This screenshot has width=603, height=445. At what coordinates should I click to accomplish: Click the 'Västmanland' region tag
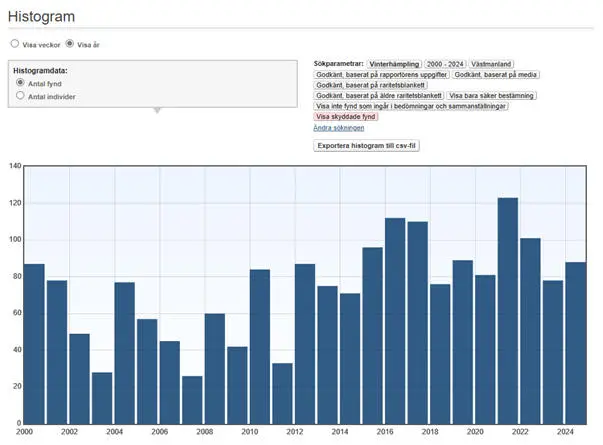click(x=497, y=63)
